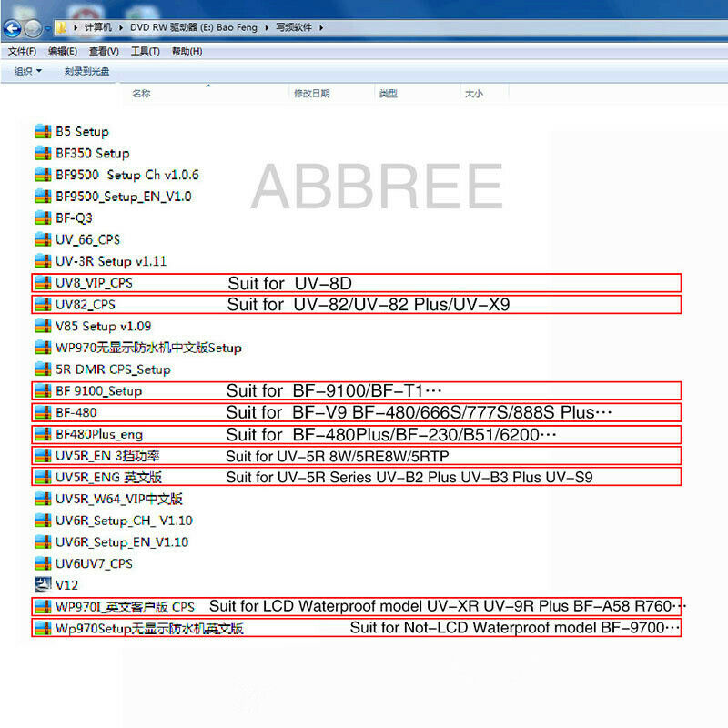Open the 工具(T) menu
Screen dimensions: 728x728
click(x=145, y=51)
